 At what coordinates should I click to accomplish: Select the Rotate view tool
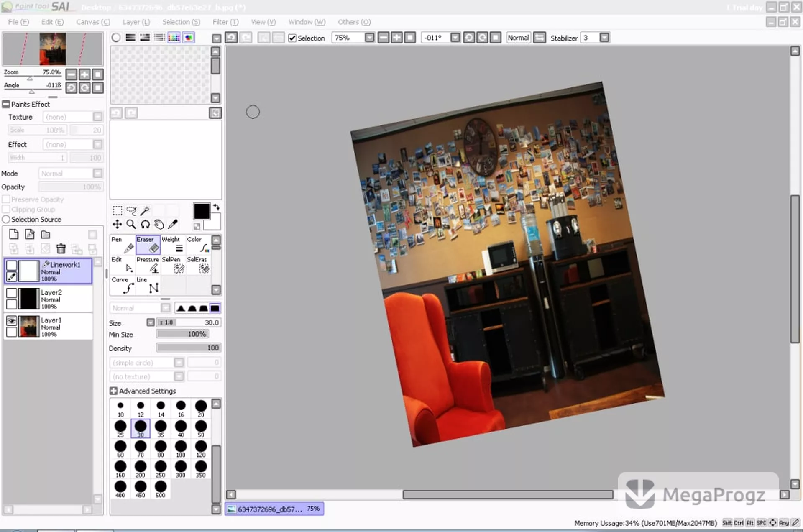point(145,225)
